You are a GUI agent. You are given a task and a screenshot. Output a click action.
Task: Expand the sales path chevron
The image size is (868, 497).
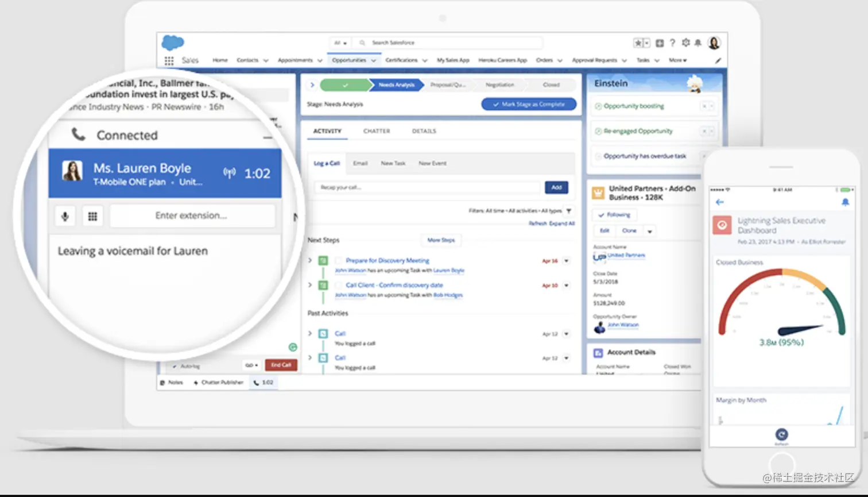click(x=312, y=85)
